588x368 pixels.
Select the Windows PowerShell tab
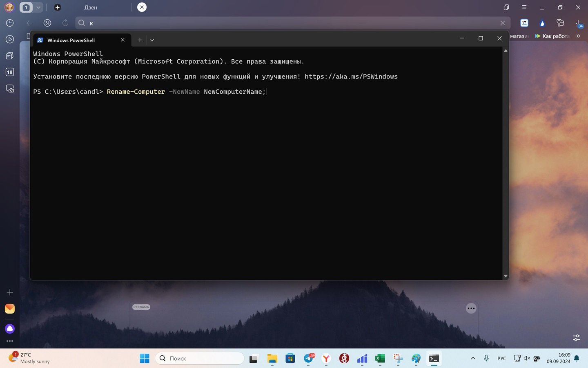(x=82, y=40)
